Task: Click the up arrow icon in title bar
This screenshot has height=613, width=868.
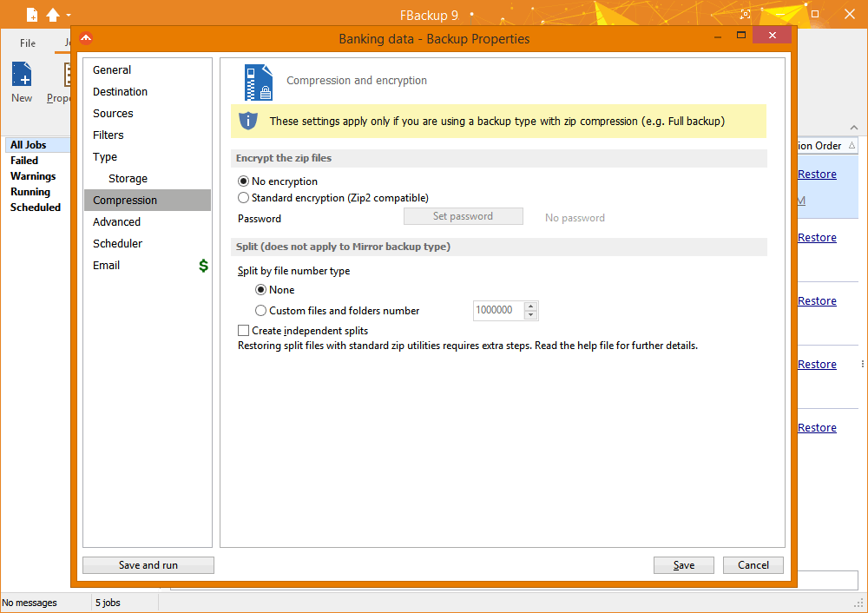Action: 53,15
